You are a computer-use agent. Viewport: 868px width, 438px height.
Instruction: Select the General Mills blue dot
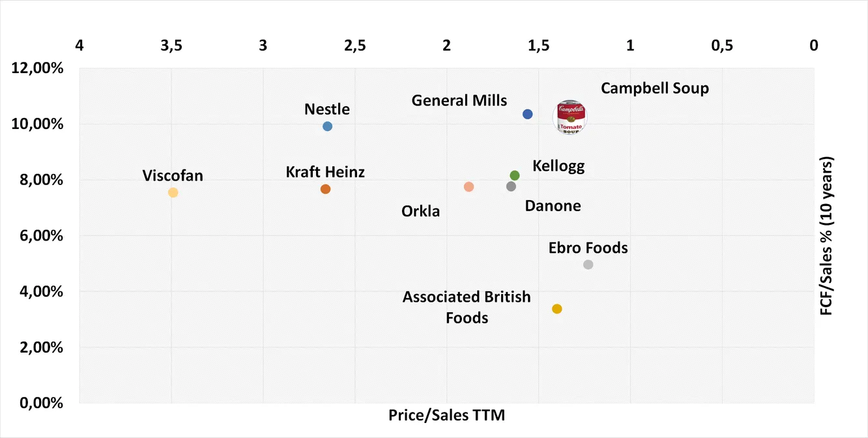click(528, 114)
